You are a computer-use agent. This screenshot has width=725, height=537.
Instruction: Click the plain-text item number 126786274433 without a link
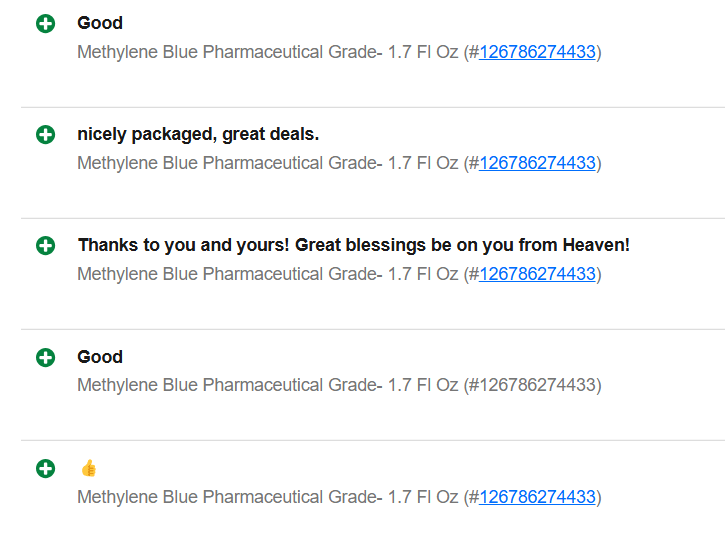[537, 385]
